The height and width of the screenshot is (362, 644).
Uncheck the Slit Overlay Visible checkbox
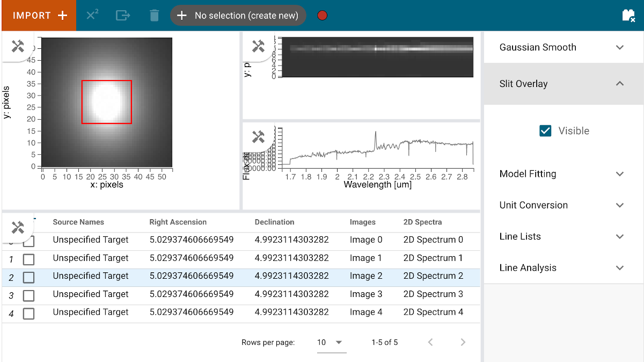pos(545,131)
